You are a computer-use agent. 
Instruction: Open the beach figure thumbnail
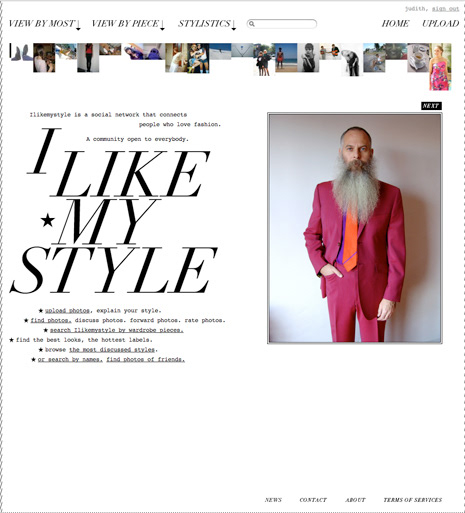pos(286,58)
